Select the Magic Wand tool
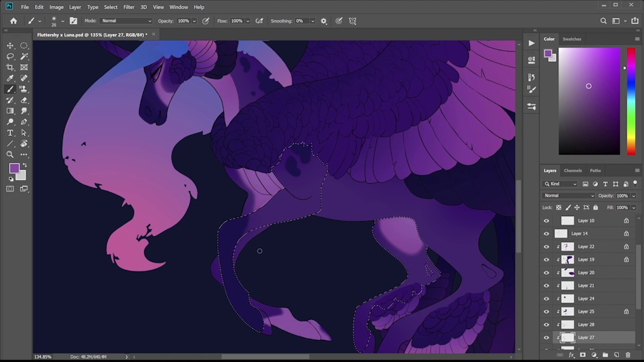Viewport: 644px width, 362px height. pos(24,56)
